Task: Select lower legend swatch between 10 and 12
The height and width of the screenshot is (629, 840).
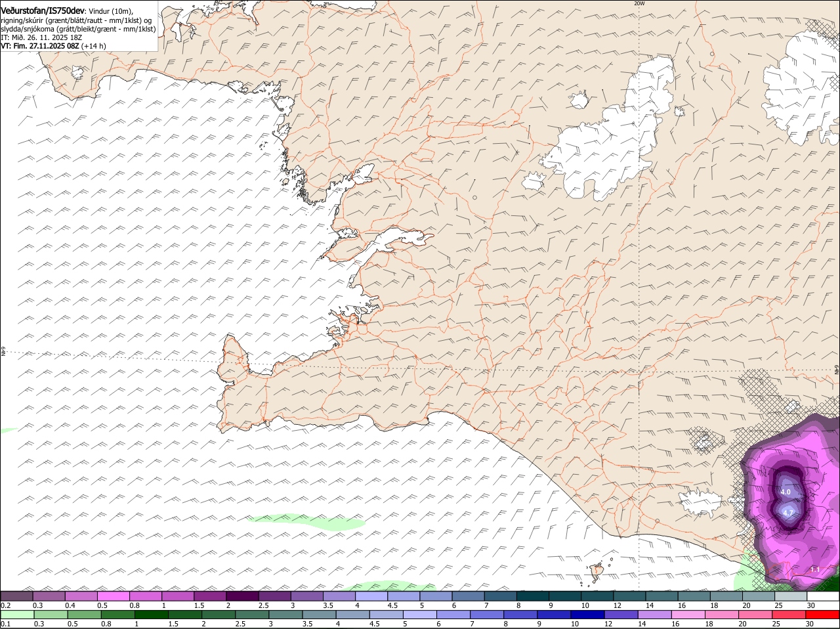Action: (589, 615)
